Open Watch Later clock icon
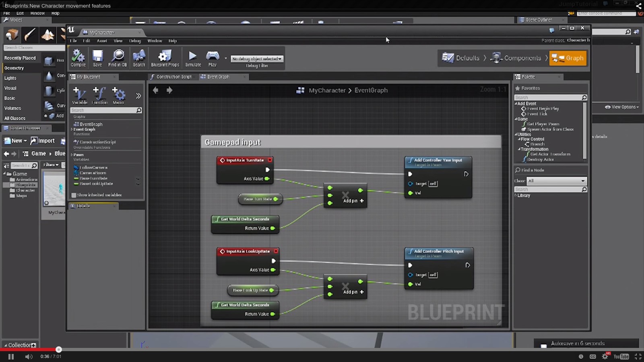This screenshot has height=362, width=644. pos(581,356)
